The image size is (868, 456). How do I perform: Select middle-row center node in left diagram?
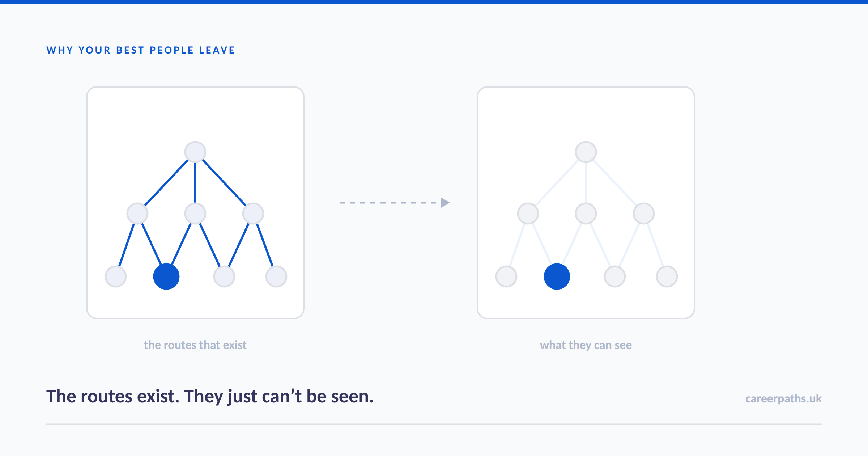click(195, 214)
